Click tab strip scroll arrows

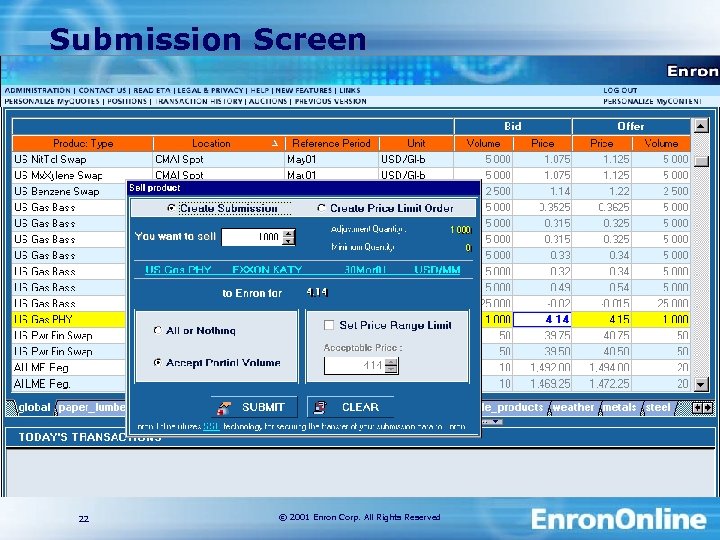[702, 408]
